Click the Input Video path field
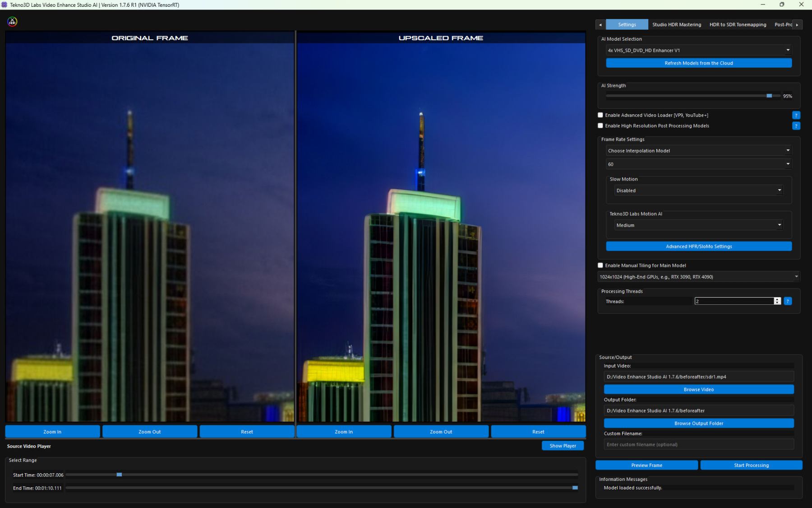812x508 pixels. pos(699,377)
